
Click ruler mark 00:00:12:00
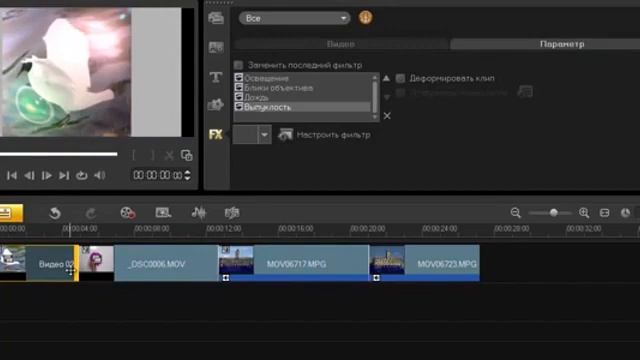coord(224,229)
